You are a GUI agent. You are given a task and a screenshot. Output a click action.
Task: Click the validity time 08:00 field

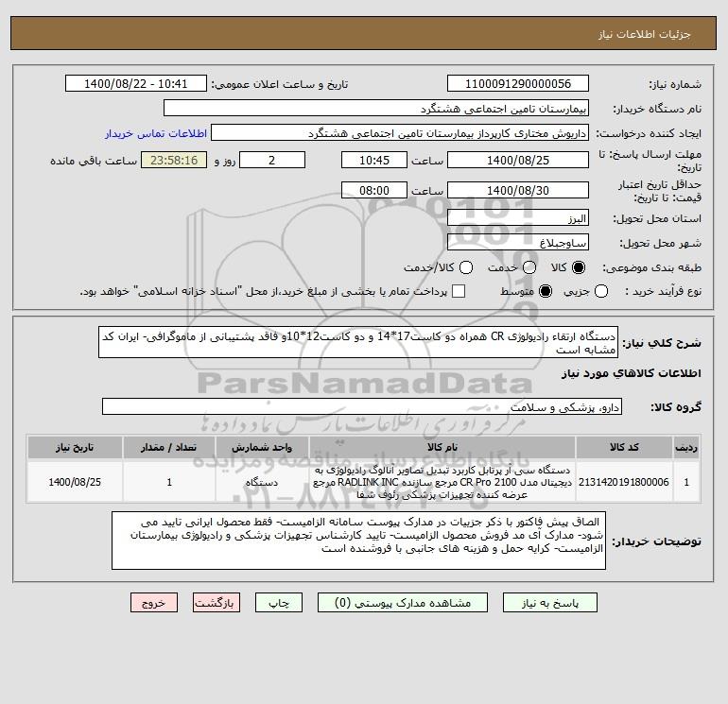[374, 190]
